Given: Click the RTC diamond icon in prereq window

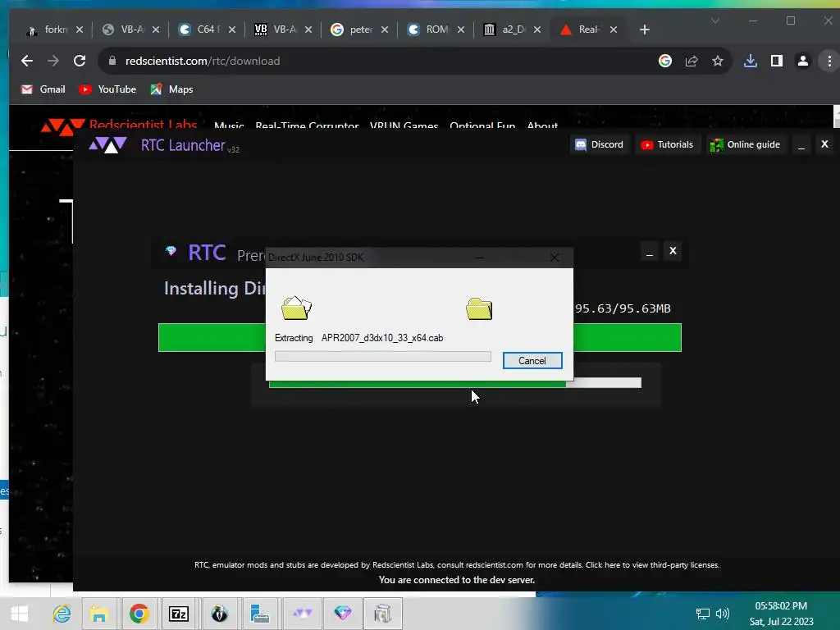Looking at the screenshot, I should 171,251.
